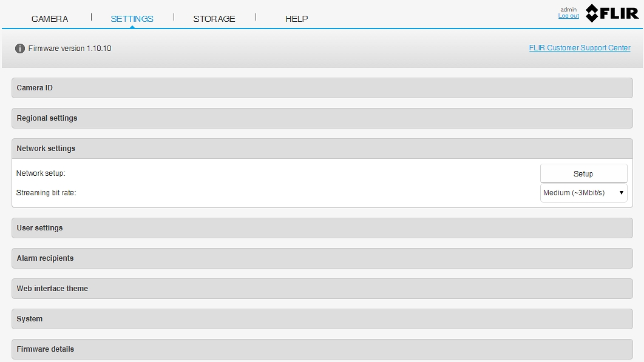
Task: Click the admin username label
Action: (x=568, y=10)
